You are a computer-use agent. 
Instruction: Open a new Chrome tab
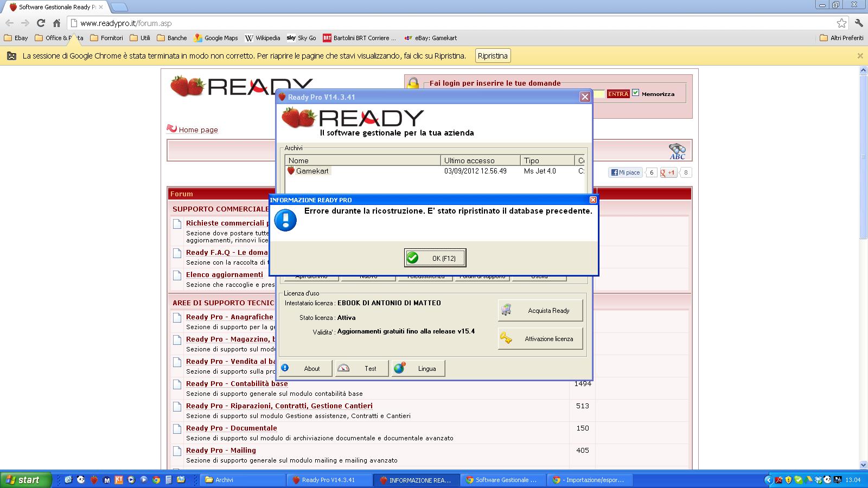(119, 7)
